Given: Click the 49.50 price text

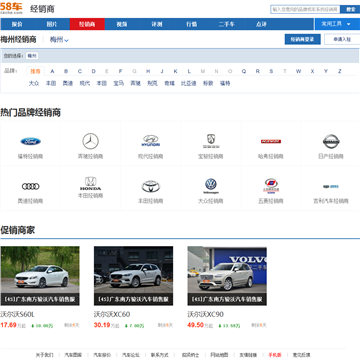Looking at the screenshot, I should pos(196,325).
